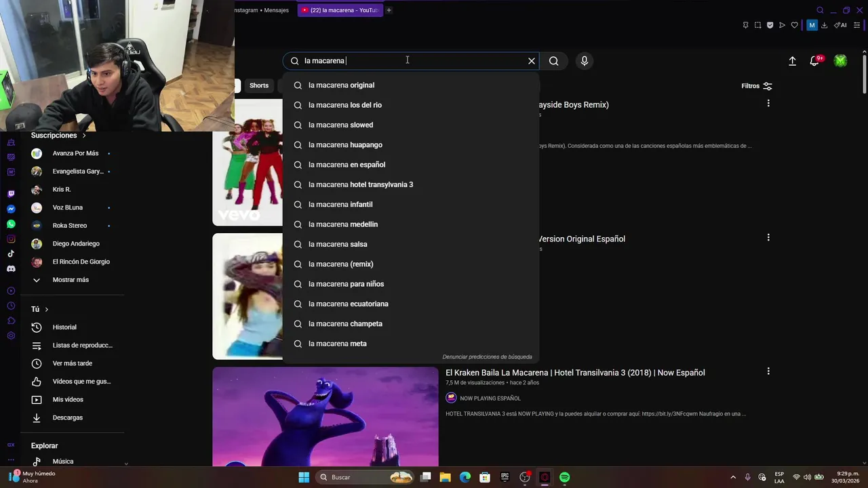Open the El Kraken video thumbnail
The width and height of the screenshot is (868, 488).
tap(325, 417)
